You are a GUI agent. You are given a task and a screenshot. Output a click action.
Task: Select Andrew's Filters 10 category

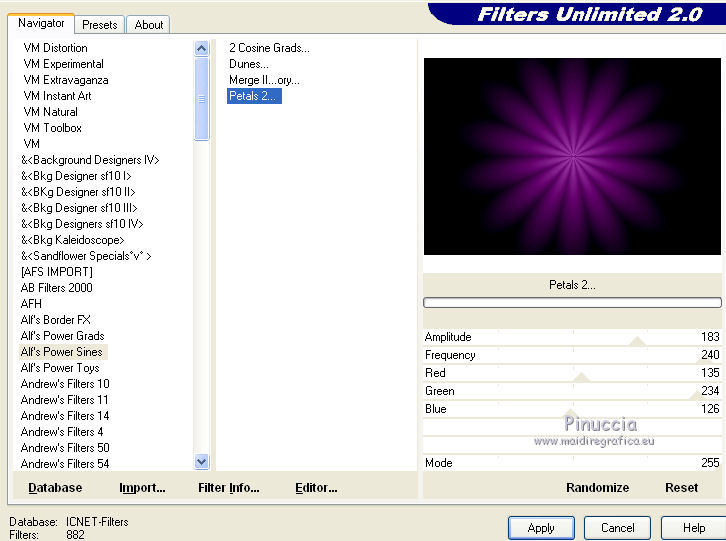[65, 384]
